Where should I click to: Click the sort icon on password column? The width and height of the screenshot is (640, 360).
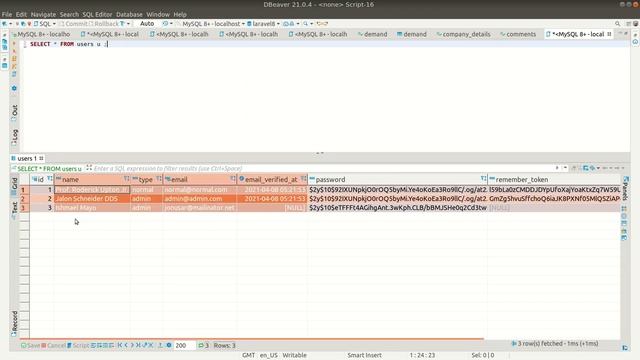click(483, 179)
